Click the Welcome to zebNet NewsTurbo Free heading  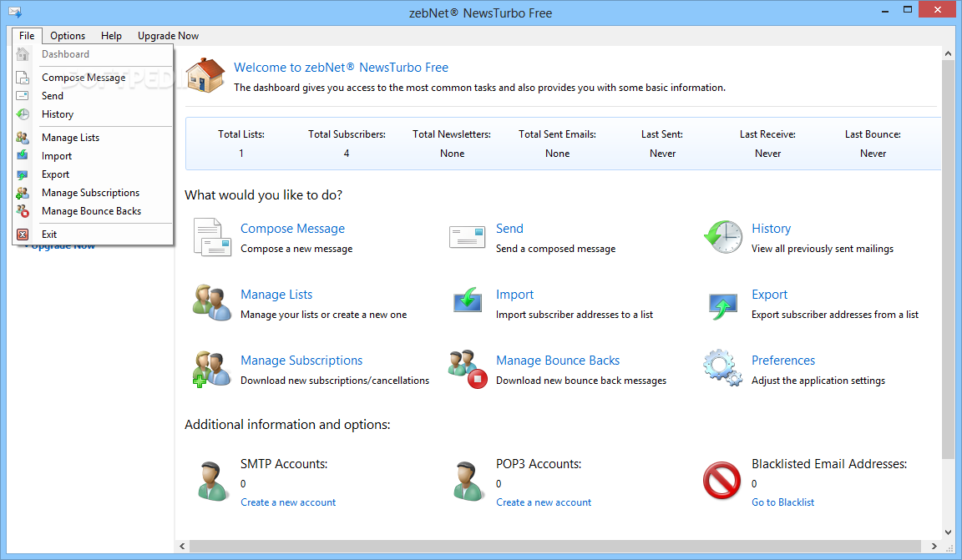341,68
